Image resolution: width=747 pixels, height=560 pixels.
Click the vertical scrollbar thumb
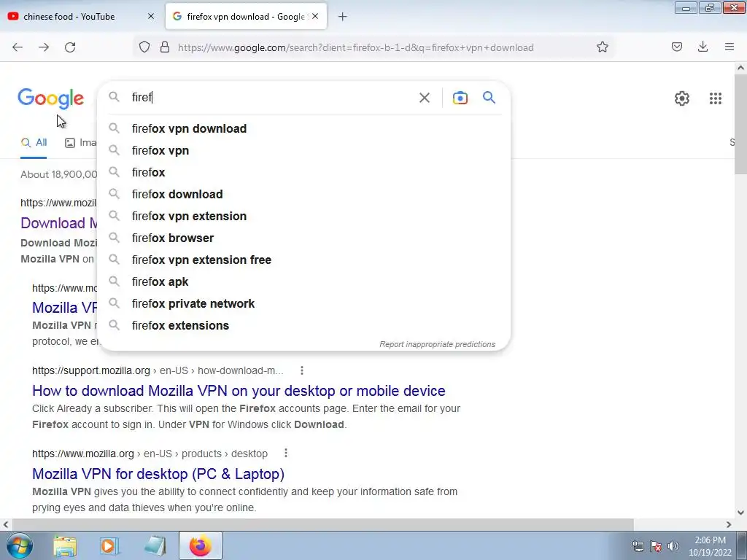point(741,124)
